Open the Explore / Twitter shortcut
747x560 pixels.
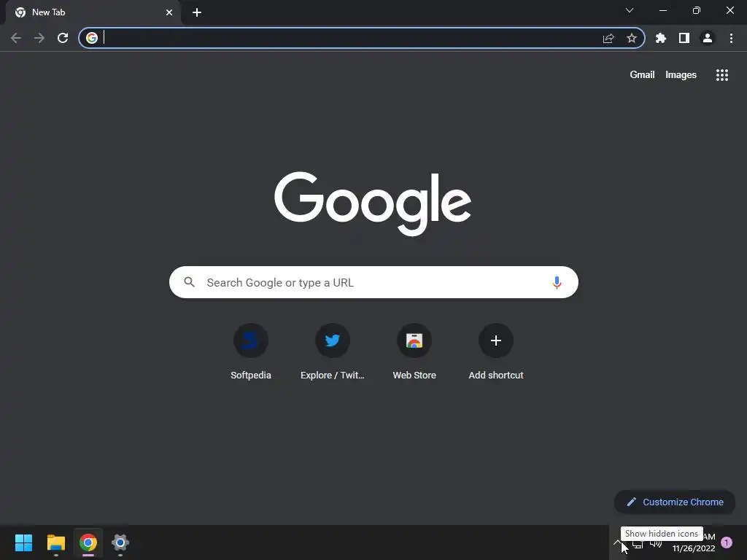[x=333, y=352]
